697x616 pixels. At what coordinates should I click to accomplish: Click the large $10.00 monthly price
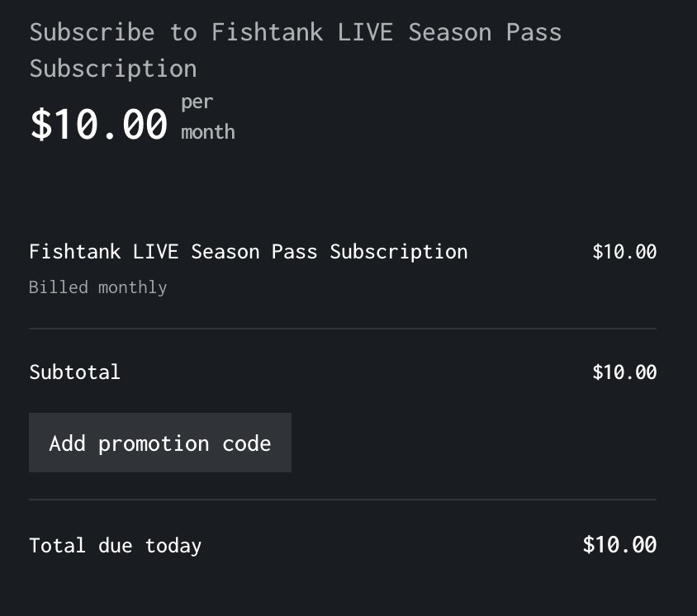pos(99,125)
